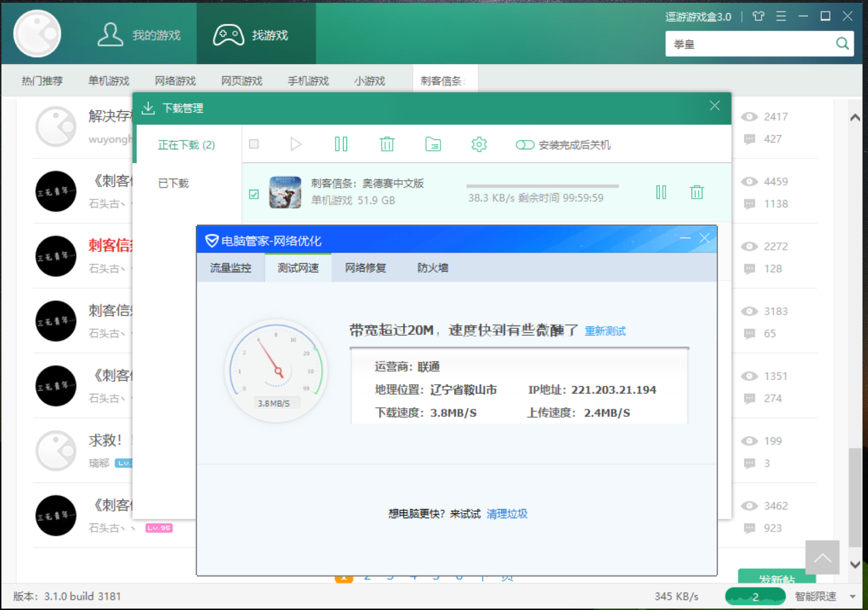
Task: Click the 上传速度 2.4MB/S text
Action: pyautogui.click(x=578, y=413)
